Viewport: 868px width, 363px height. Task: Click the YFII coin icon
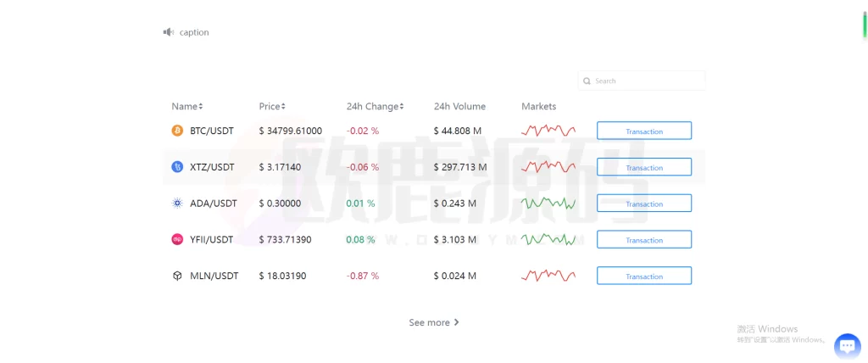click(177, 240)
